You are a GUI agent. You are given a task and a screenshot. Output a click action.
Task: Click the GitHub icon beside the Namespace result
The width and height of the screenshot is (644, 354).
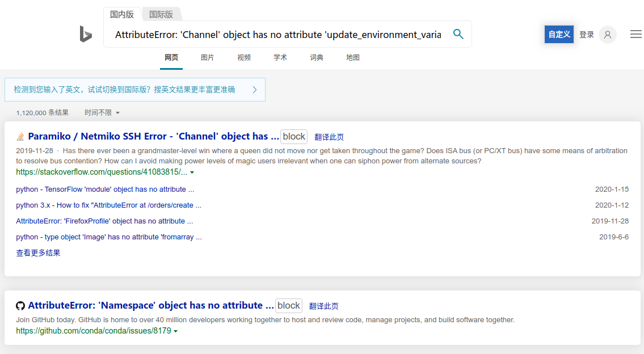[x=20, y=305]
